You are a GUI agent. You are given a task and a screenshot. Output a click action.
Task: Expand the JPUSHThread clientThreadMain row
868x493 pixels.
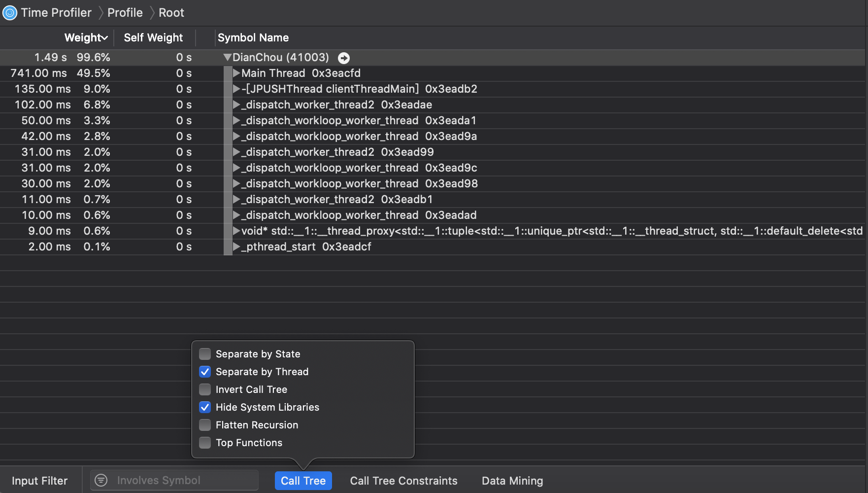pos(236,89)
